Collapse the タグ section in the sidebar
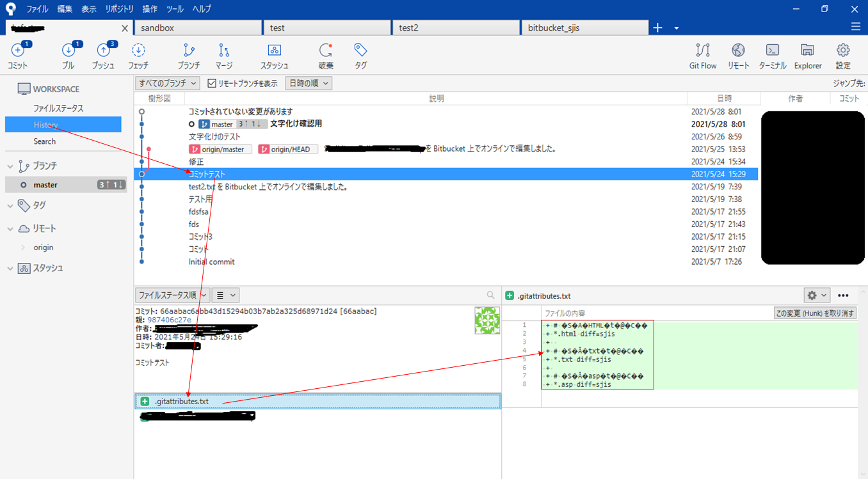This screenshot has height=479, width=868. (10, 206)
